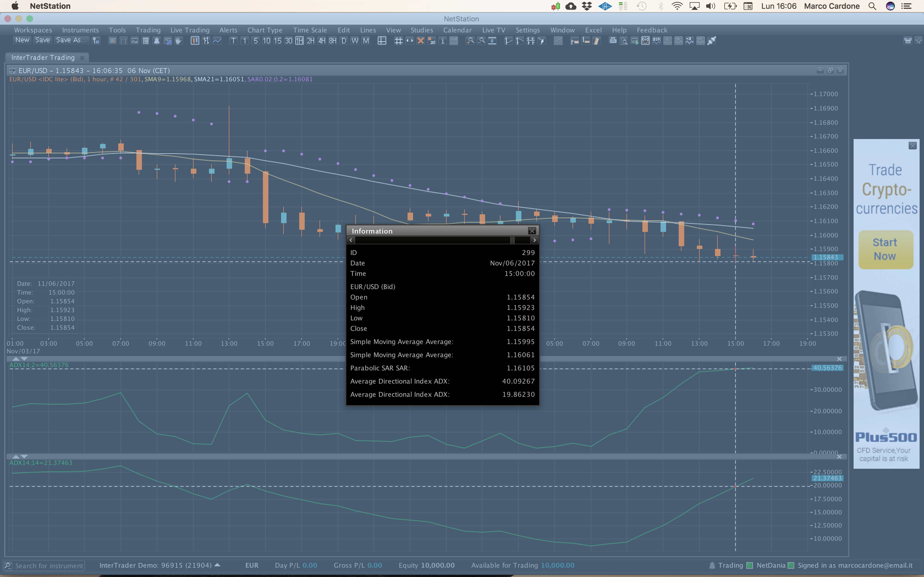Click the pan hand tool icon
The image size is (924, 577).
coord(178,40)
